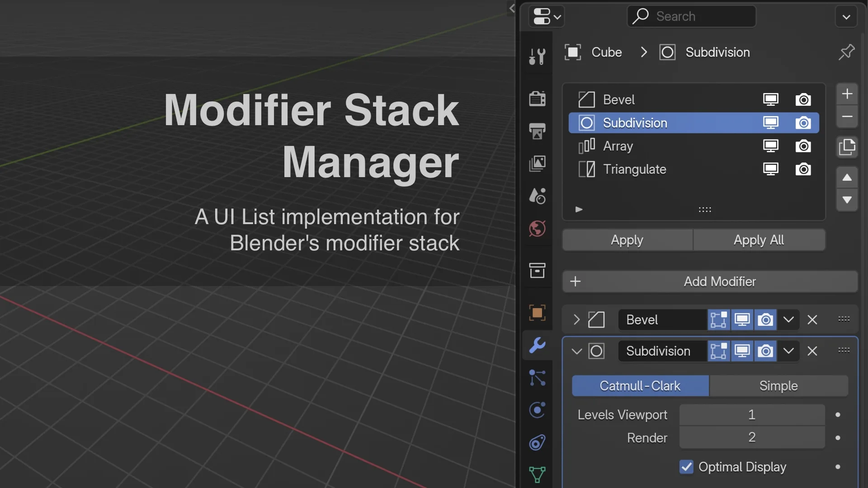Image resolution: width=868 pixels, height=488 pixels.
Task: Select Subdivision in the modifier list
Action: [x=693, y=123]
